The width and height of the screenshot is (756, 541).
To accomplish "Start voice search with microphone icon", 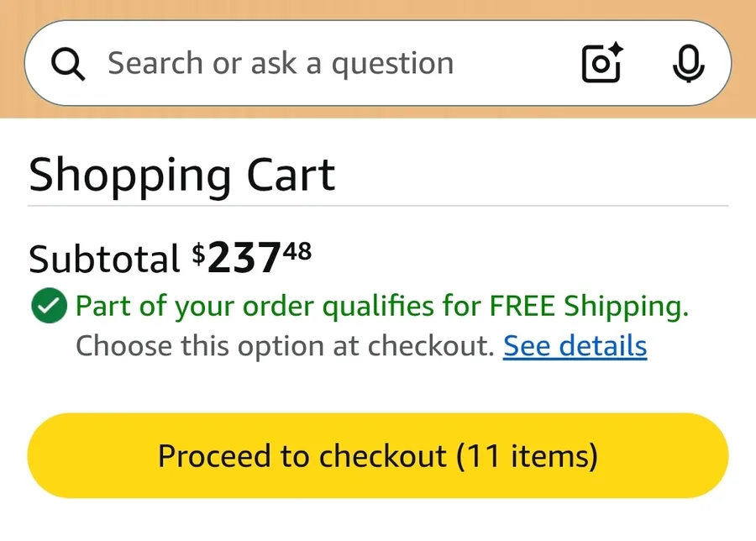I will (x=688, y=64).
